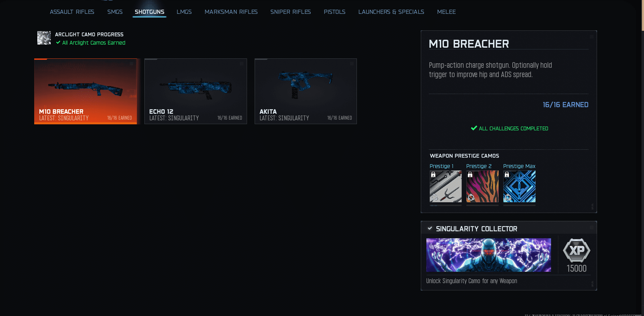Viewport: 644px width, 316px height.
Task: Open the Melee weapons tab
Action: click(x=446, y=12)
